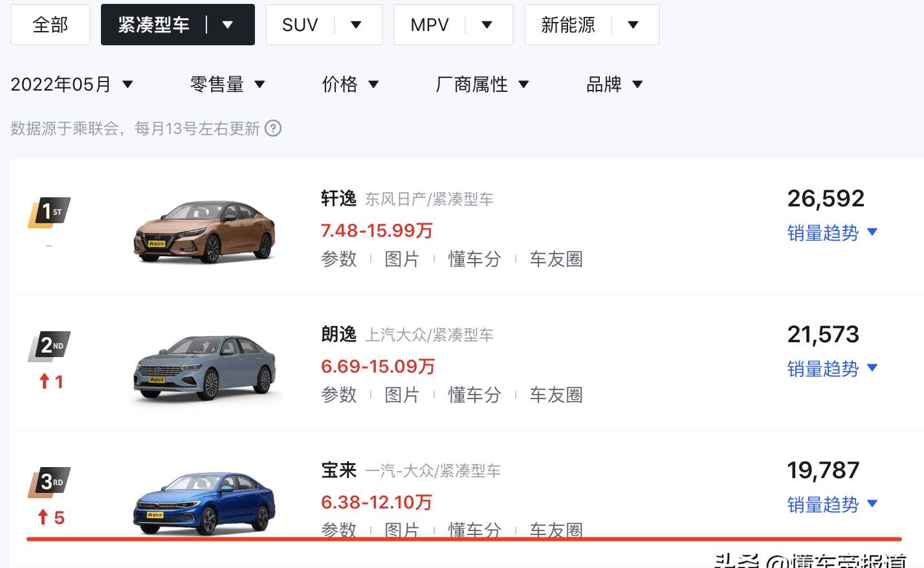This screenshot has width=924, height=568.
Task: Expand the MPV category dropdown
Action: tap(487, 25)
